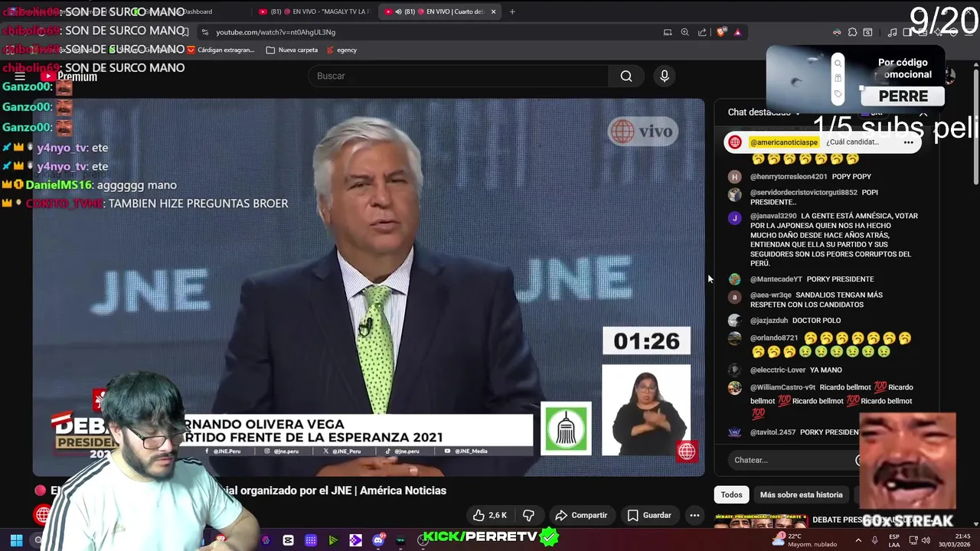The image size is (980, 551).
Task: Open the cast or install icon in address bar
Action: 668,32
